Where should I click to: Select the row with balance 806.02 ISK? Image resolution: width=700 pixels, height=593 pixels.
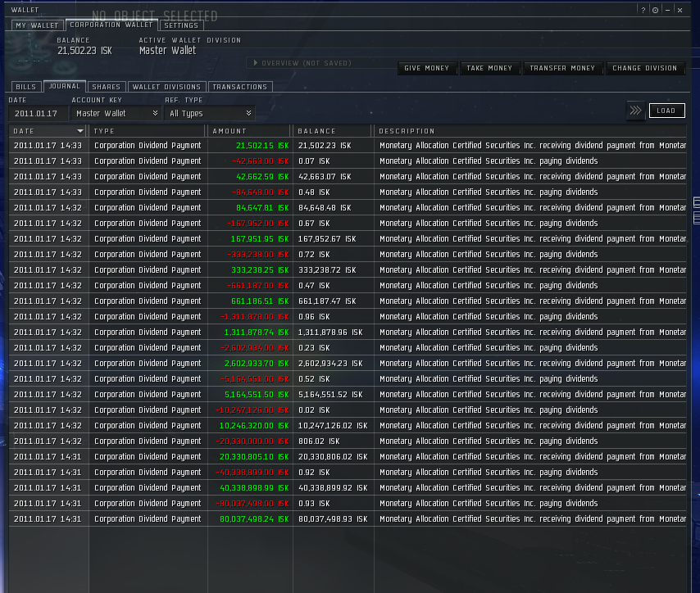(x=348, y=441)
